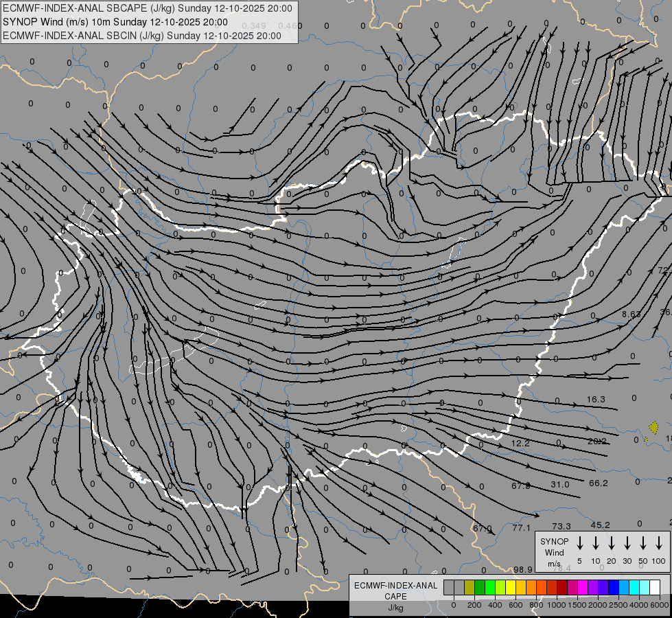Click the 66.2 CAPE value on map
672x618 pixels.
pyautogui.click(x=599, y=483)
